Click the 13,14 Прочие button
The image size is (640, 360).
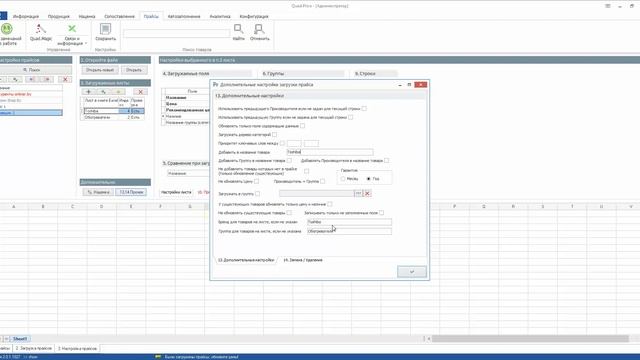pyautogui.click(x=131, y=192)
